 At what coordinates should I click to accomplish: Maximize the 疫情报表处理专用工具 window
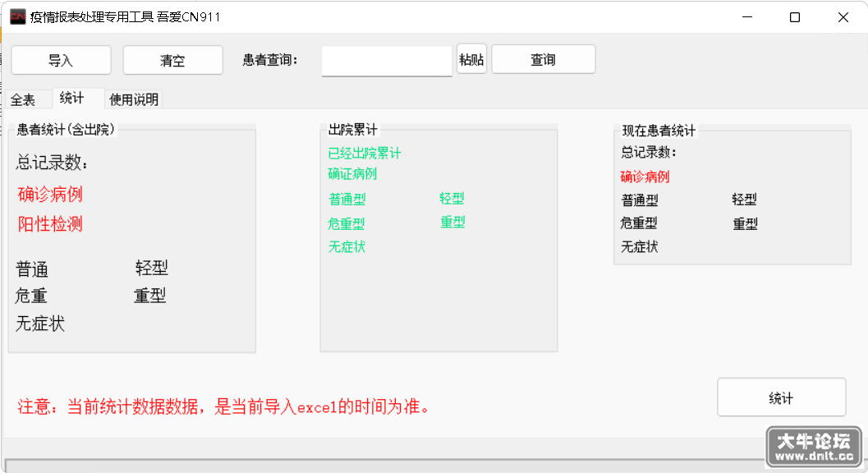point(795,17)
